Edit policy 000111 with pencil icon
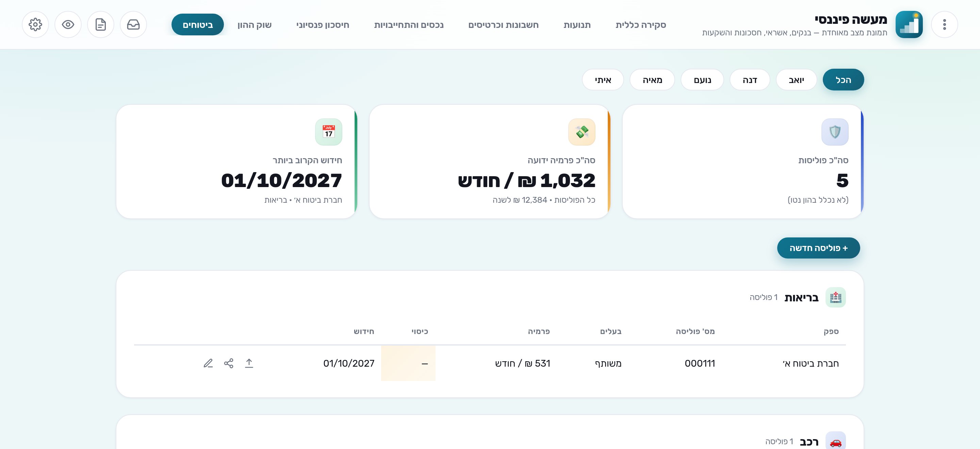 [208, 364]
